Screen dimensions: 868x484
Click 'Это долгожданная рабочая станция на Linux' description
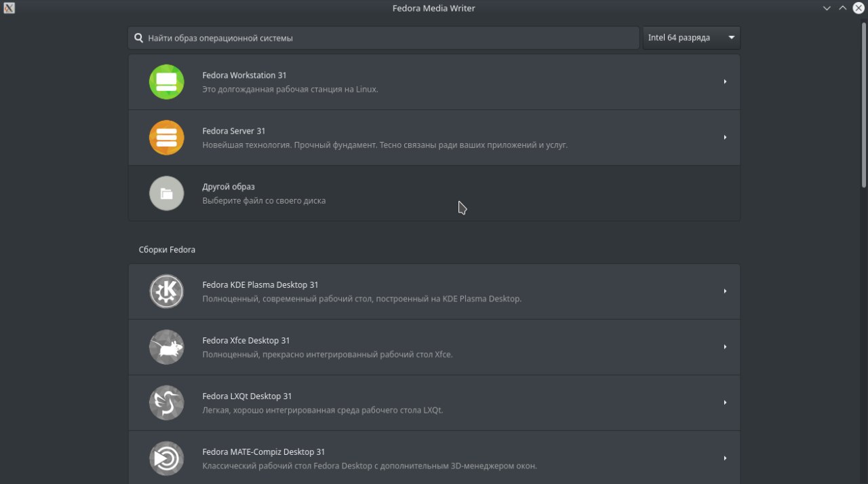pos(290,90)
